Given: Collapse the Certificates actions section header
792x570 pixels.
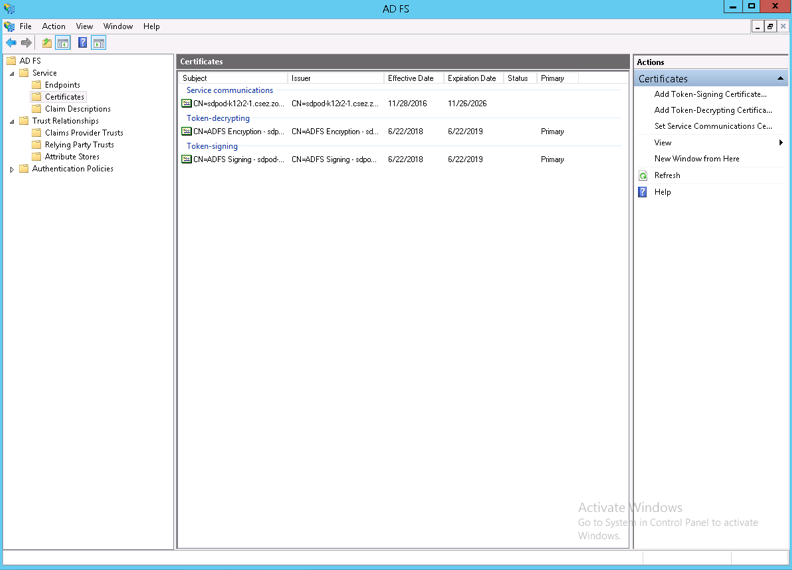Looking at the screenshot, I should (x=780, y=78).
